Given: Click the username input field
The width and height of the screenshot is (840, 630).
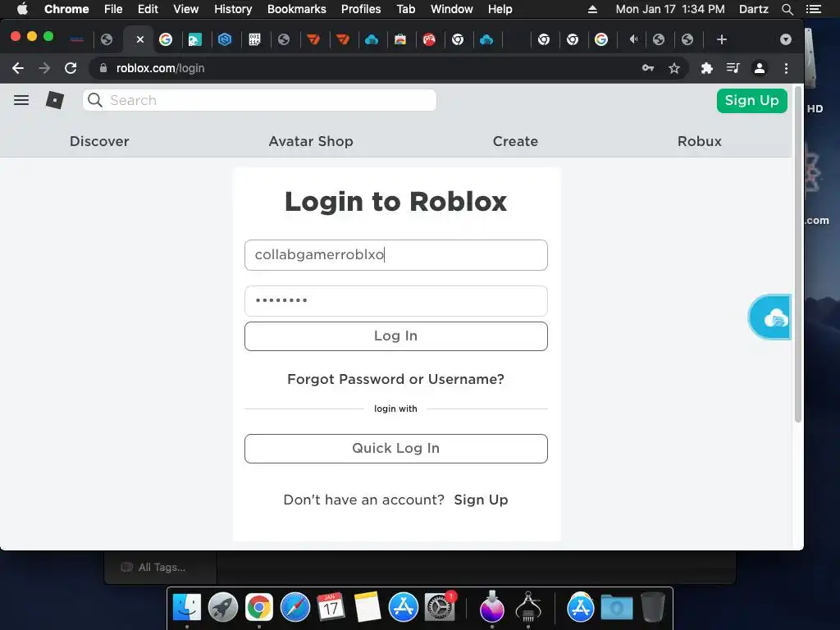Looking at the screenshot, I should (x=396, y=255).
